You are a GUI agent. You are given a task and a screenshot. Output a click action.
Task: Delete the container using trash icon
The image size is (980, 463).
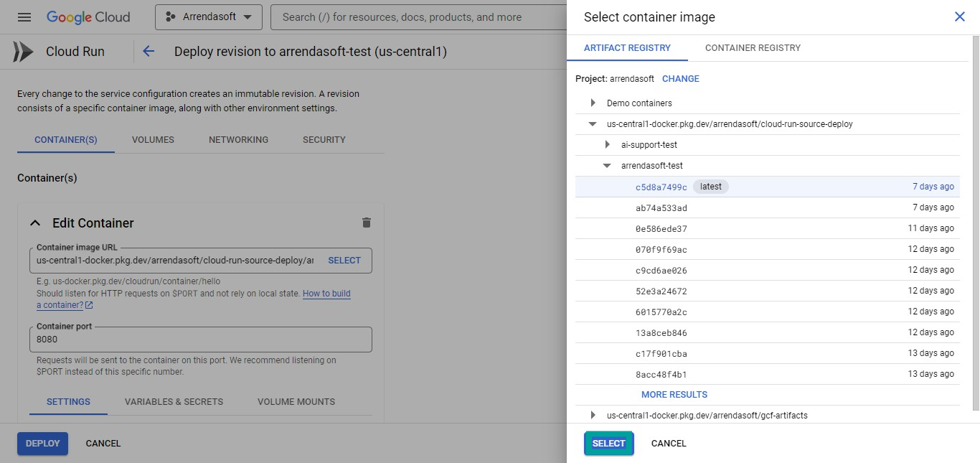click(367, 223)
